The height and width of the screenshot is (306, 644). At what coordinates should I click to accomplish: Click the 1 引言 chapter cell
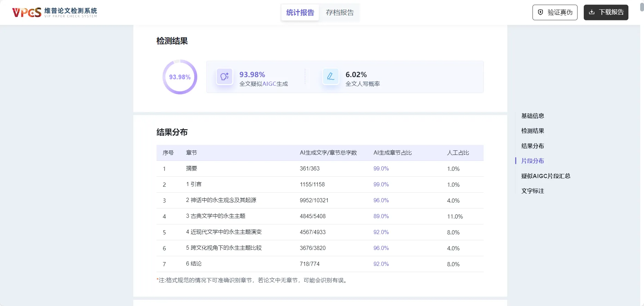194,184
